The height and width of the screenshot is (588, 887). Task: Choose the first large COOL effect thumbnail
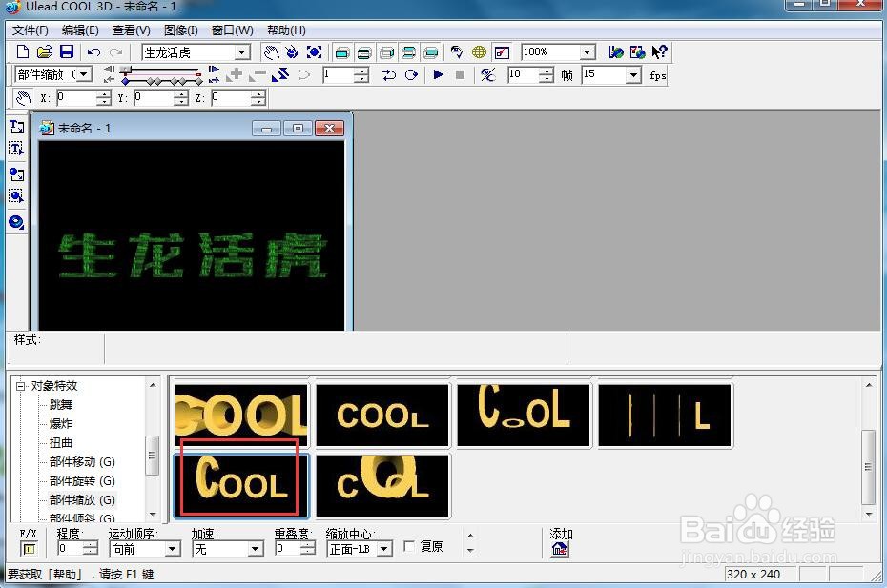tap(241, 416)
